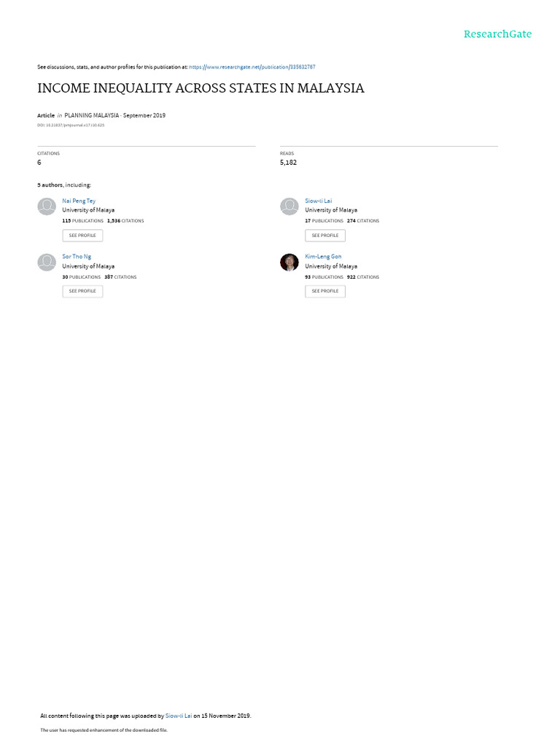Viewport: 560px width, 747px height.
Task: Click Nai Peng Tey's avatar icon
Action: [47, 206]
